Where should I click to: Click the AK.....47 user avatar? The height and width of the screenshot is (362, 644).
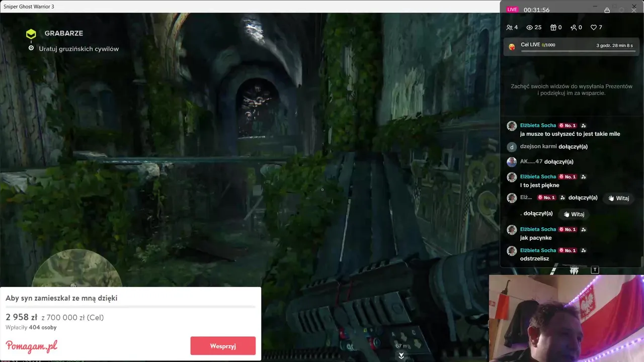pyautogui.click(x=512, y=162)
